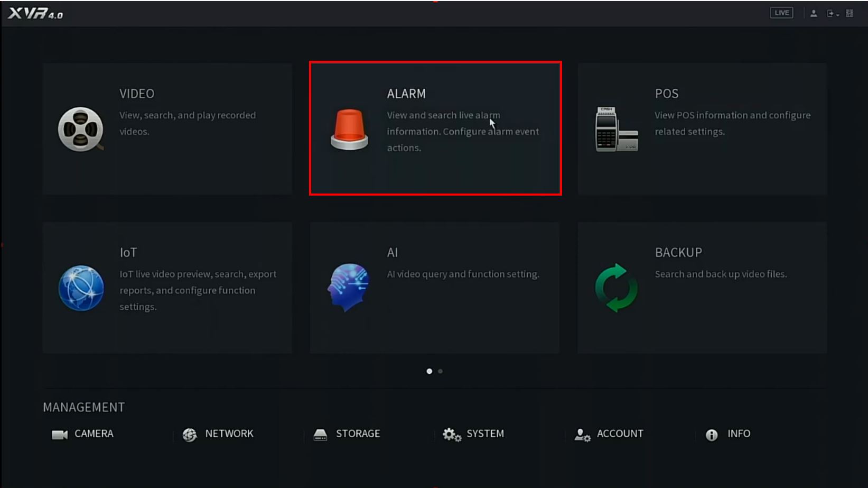Image resolution: width=868 pixels, height=488 pixels.
Task: Click the red ALARM siren icon
Action: click(349, 129)
